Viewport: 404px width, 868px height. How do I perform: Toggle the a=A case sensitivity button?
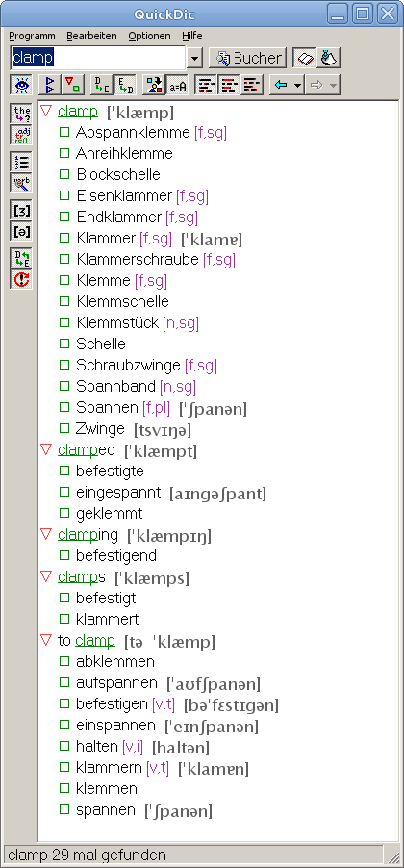pos(178,86)
